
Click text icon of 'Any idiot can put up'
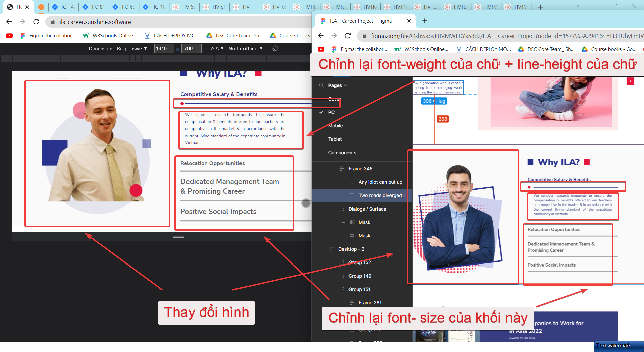coord(352,182)
